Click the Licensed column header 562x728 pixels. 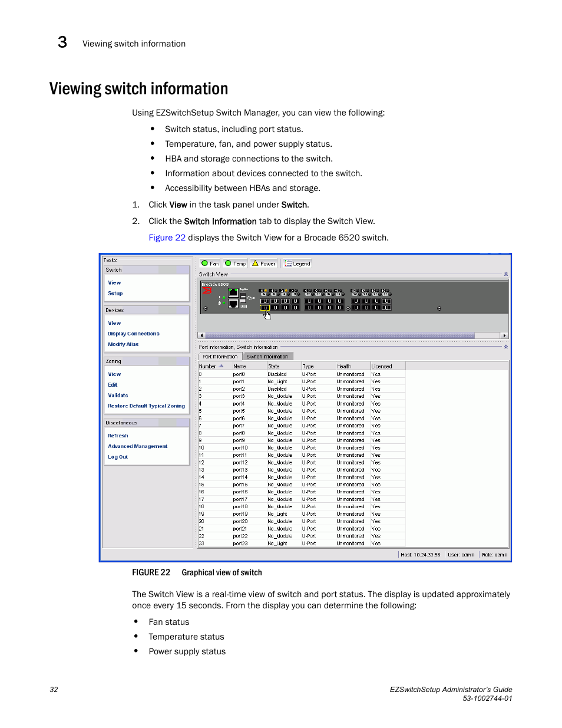(x=388, y=366)
